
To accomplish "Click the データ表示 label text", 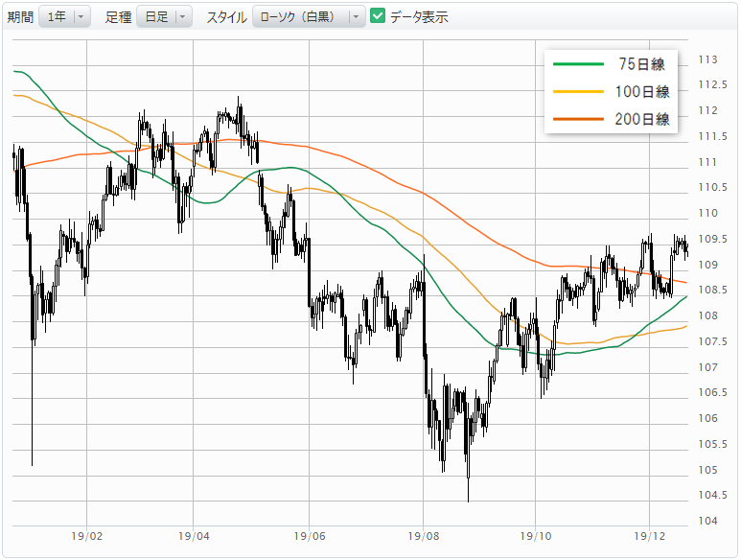I will (x=419, y=17).
